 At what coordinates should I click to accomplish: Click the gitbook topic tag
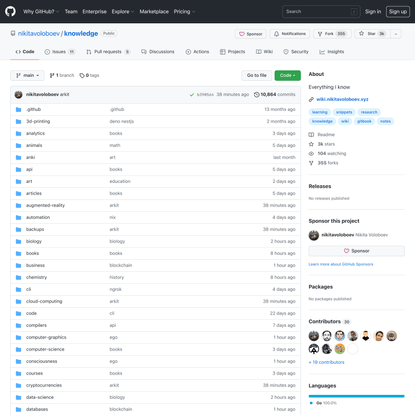(364, 121)
